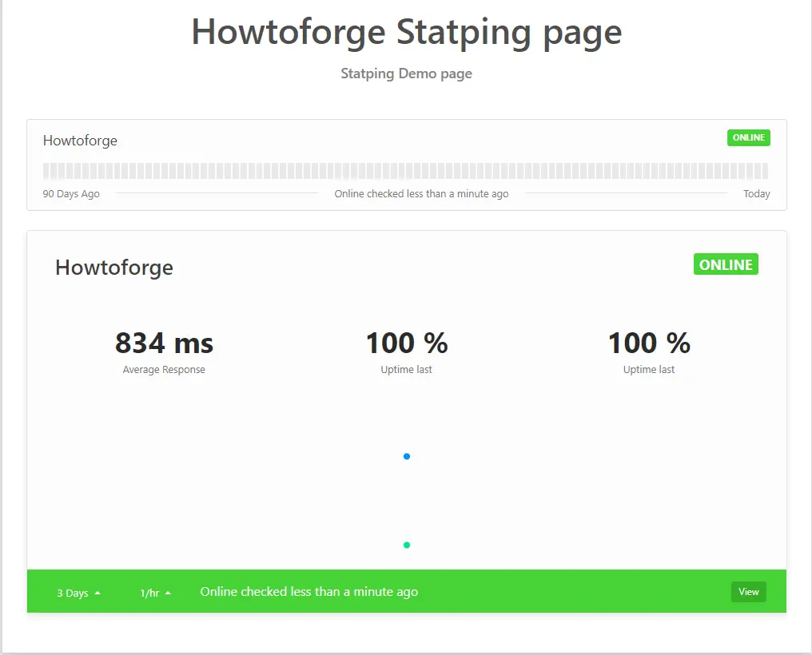812x655 pixels.
Task: Click the 90 Days Ago label
Action: [x=71, y=193]
